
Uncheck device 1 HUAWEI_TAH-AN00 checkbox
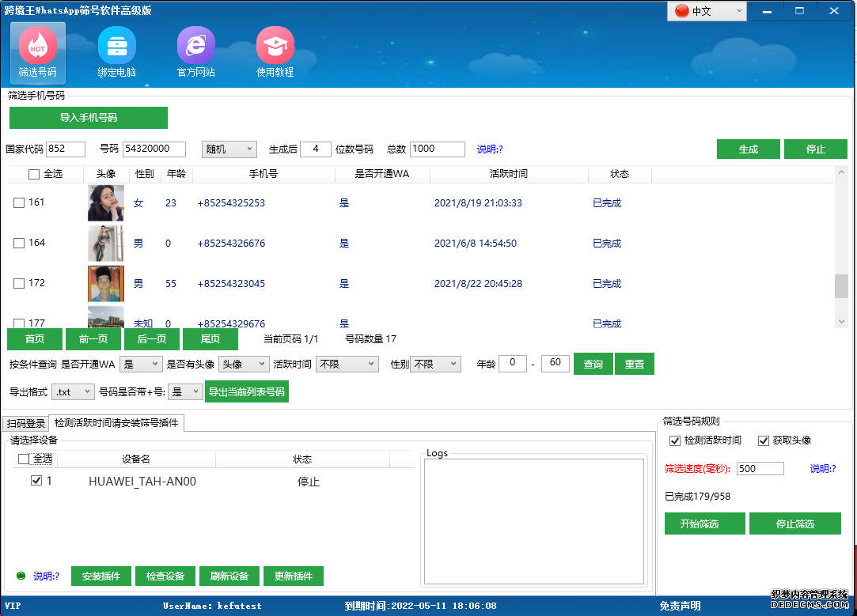click(36, 481)
